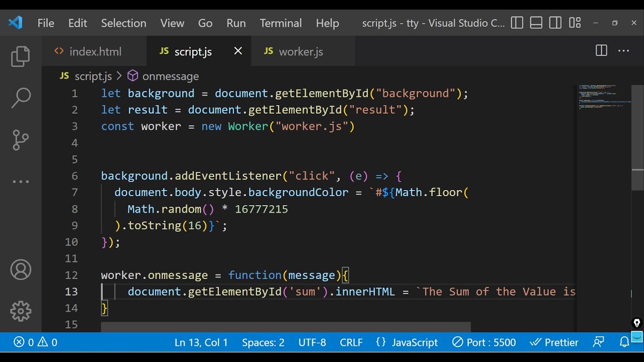Click the horizontal scrollbar in editor

[x=285, y=327]
